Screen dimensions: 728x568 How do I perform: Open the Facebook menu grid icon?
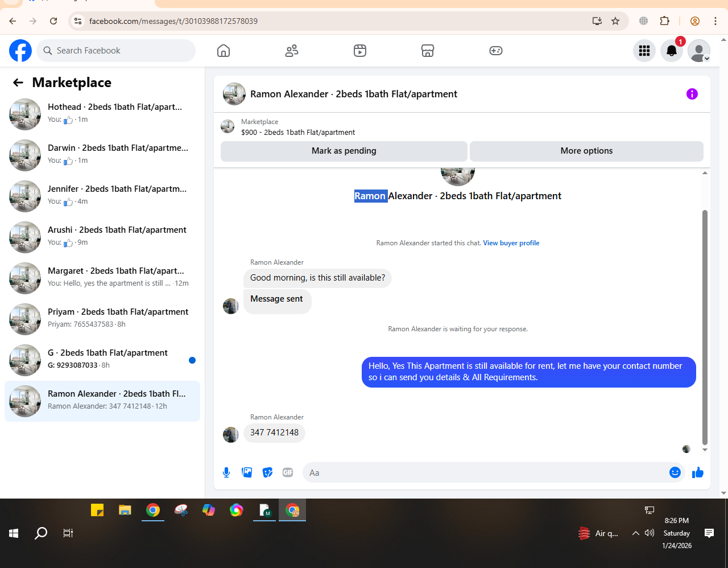pyautogui.click(x=644, y=51)
